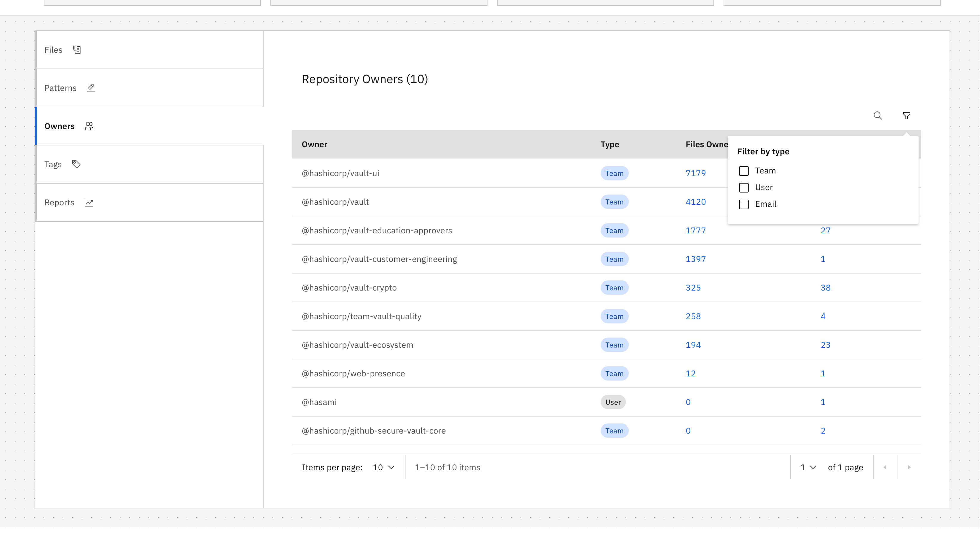980x551 pixels.
Task: Switch to the Patterns section
Action: click(60, 88)
